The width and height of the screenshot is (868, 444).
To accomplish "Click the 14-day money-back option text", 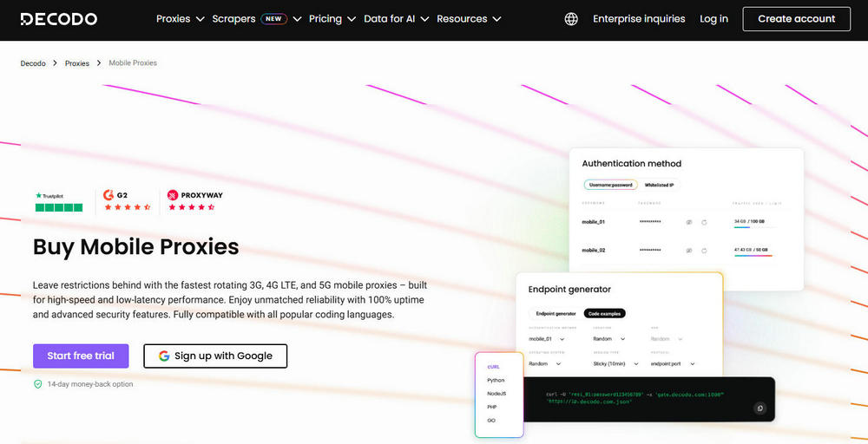I will [90, 384].
